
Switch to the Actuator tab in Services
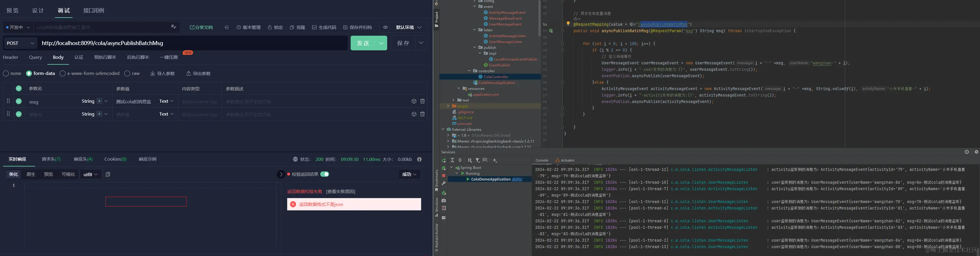tap(565, 160)
